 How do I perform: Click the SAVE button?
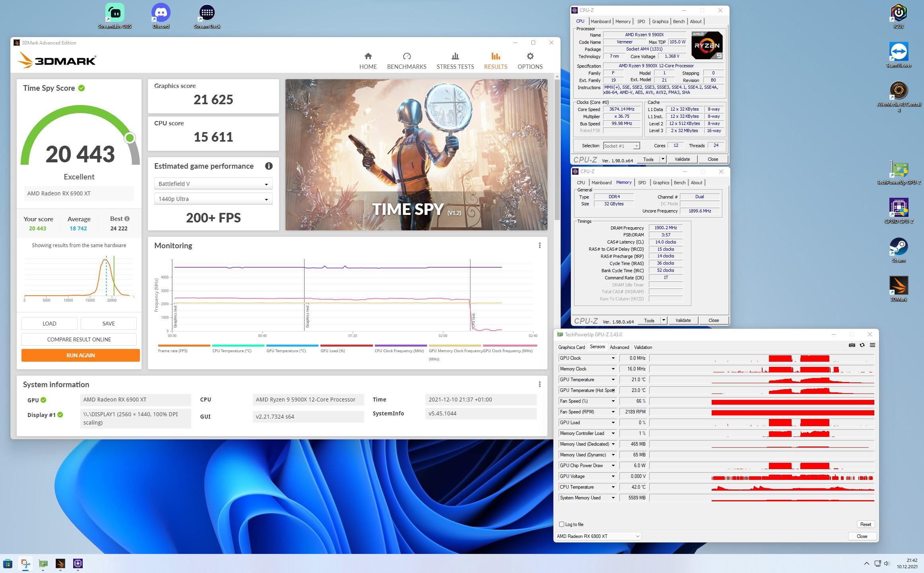[x=109, y=324]
